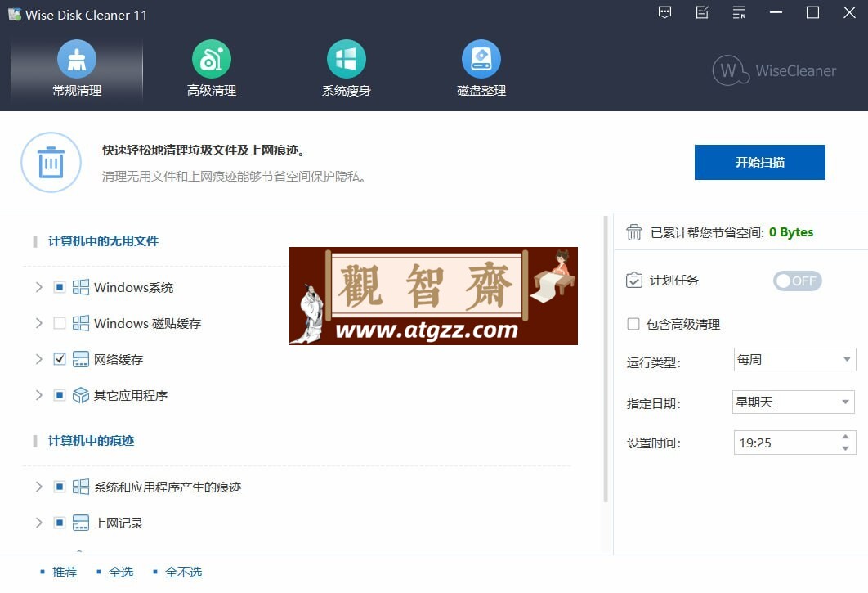Screen dimensions: 868x593
Task: Close the Wise Disk Cleaner window
Action: (x=850, y=12)
